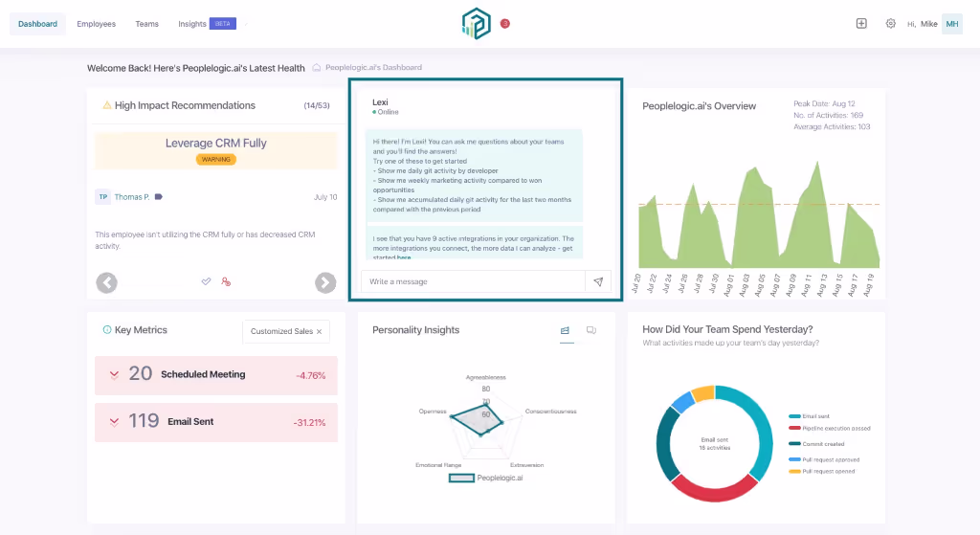
Task: Click the warning triangle icon on recommendations
Action: (107, 105)
